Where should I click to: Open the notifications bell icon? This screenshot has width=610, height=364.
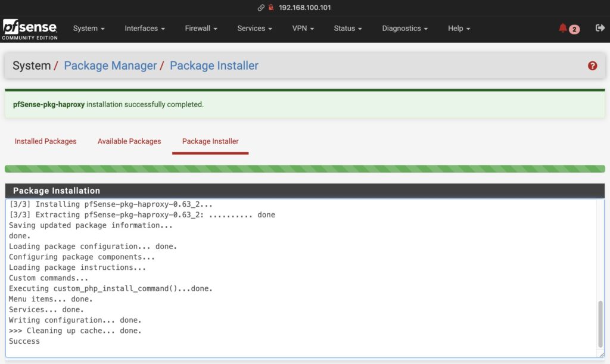[x=562, y=28]
